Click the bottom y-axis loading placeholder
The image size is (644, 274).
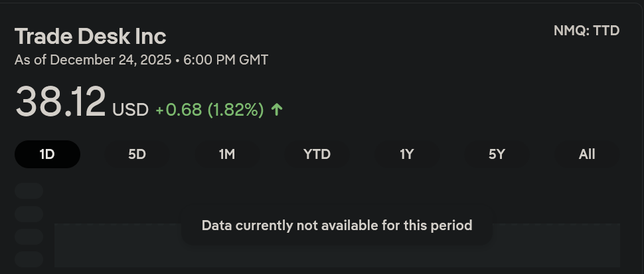pos(29,259)
